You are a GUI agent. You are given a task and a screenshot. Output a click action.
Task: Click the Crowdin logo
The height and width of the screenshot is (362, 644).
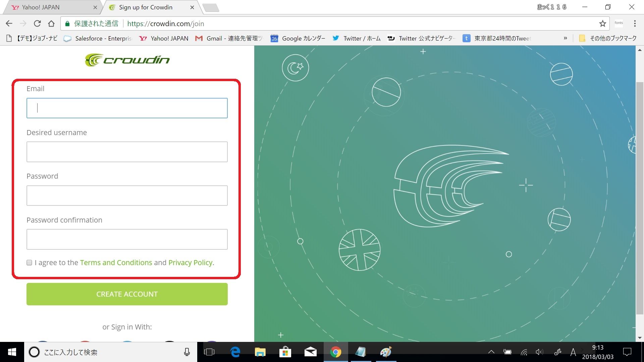127,60
